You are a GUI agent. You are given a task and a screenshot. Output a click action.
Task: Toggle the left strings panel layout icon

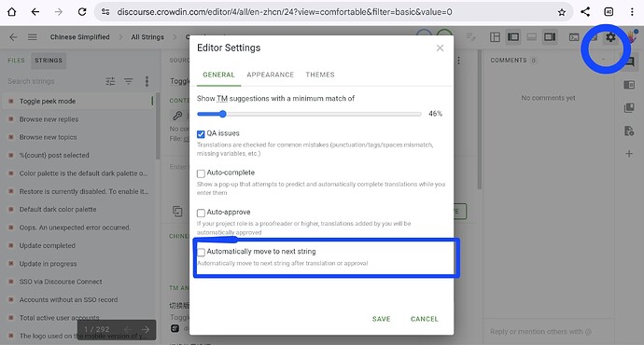[x=513, y=37]
